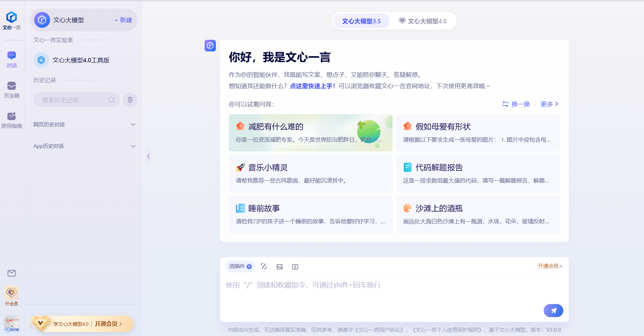Click 更多 to view more prompts
644x336 pixels.
pos(549,104)
